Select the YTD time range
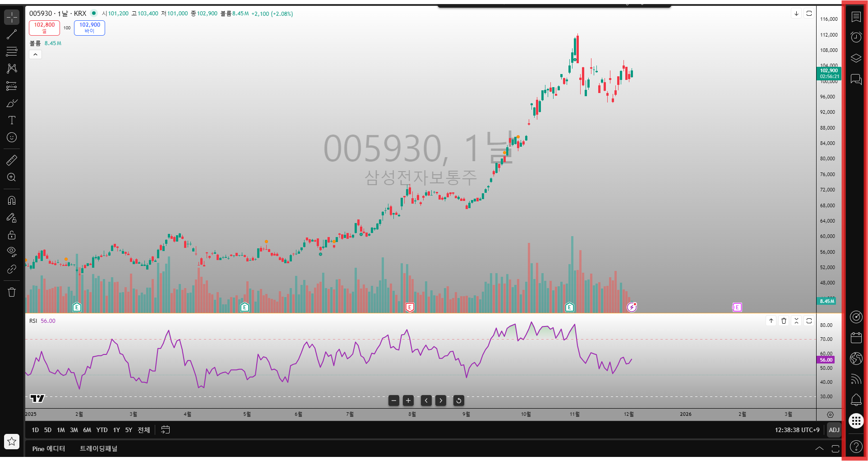The height and width of the screenshot is (461, 868). click(x=102, y=430)
